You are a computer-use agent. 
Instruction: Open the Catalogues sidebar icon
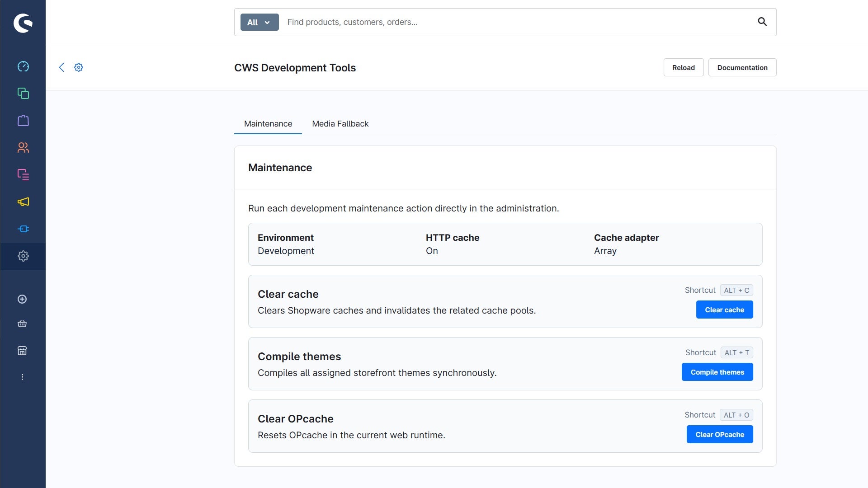[x=23, y=94]
